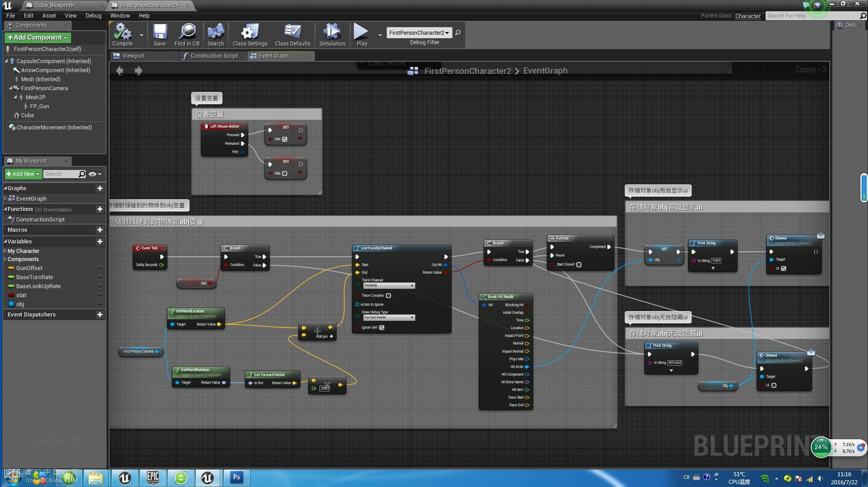Image resolution: width=868 pixels, height=487 pixels.
Task: Collapse the FirstPersonCamera tree node
Action: 10,88
